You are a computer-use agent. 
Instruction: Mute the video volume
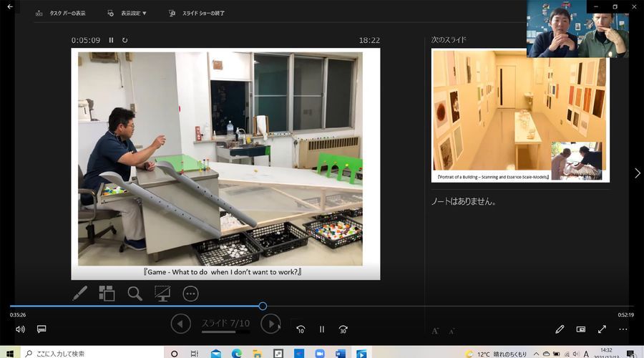pyautogui.click(x=20, y=329)
